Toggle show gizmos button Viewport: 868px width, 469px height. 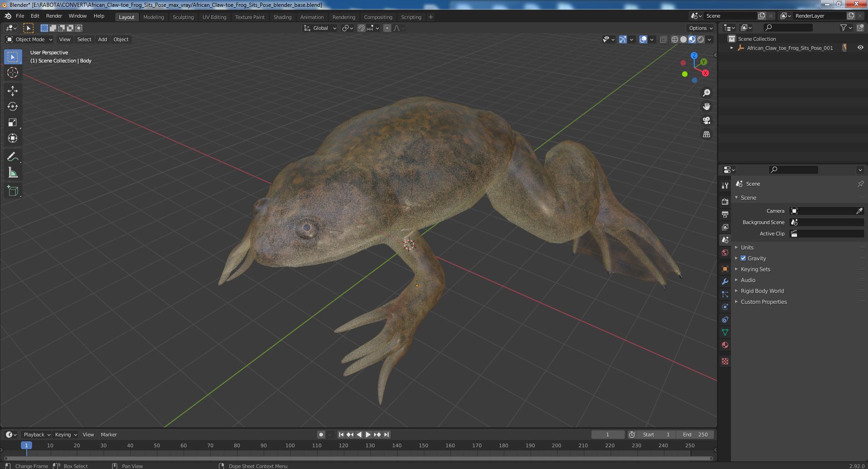click(x=623, y=39)
